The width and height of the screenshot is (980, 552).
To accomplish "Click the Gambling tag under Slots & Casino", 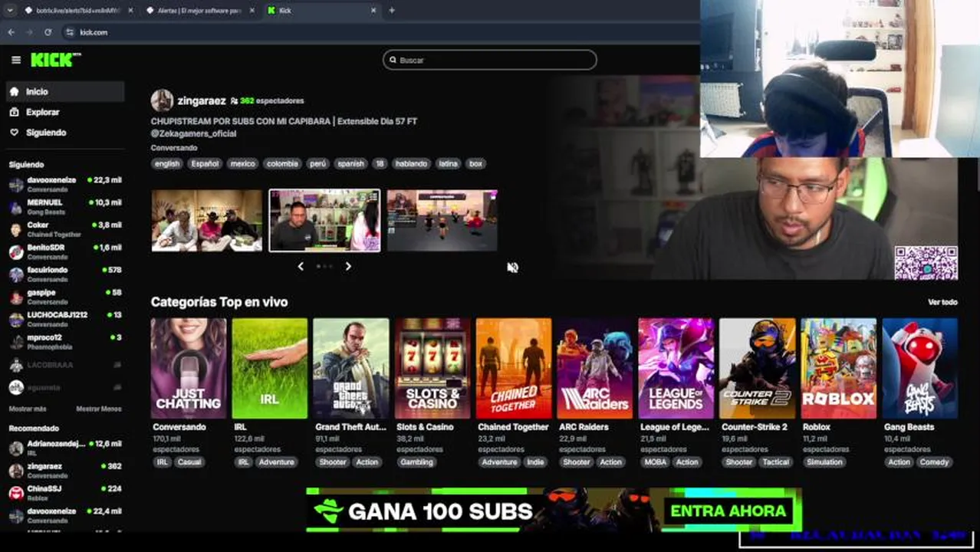I will (x=417, y=462).
